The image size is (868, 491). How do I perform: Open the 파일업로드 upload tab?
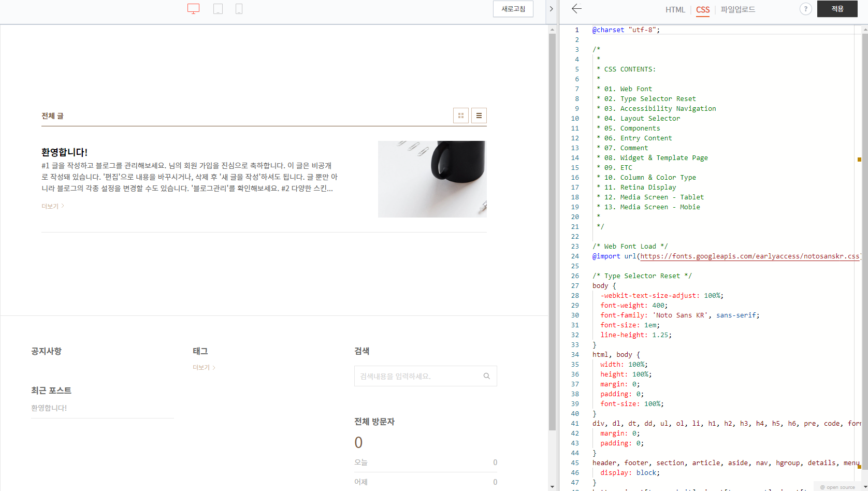pyautogui.click(x=737, y=9)
